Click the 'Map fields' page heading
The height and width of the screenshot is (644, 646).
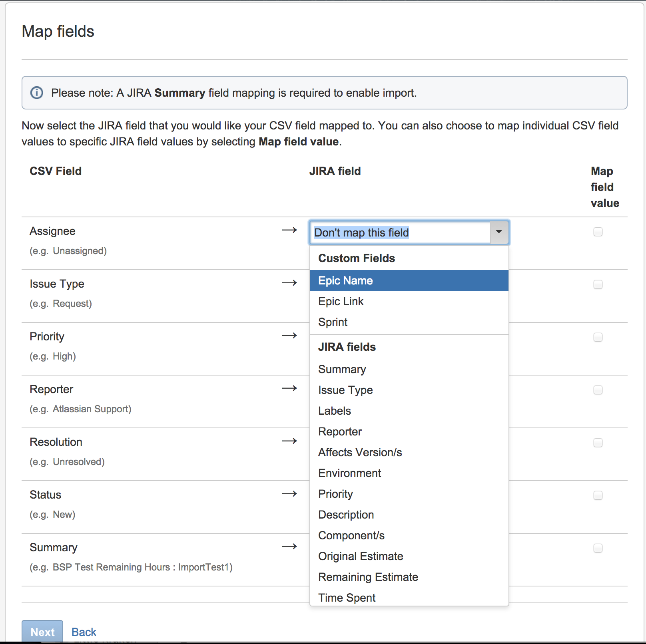coord(58,31)
